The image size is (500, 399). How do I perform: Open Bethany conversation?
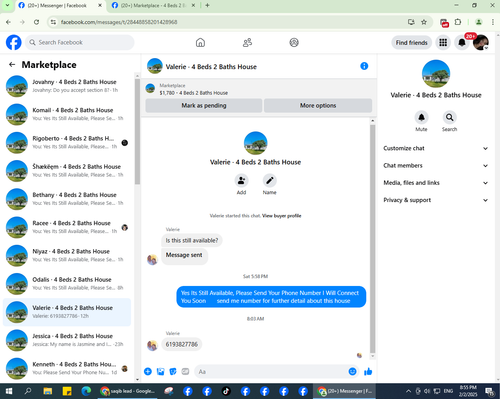click(x=67, y=199)
